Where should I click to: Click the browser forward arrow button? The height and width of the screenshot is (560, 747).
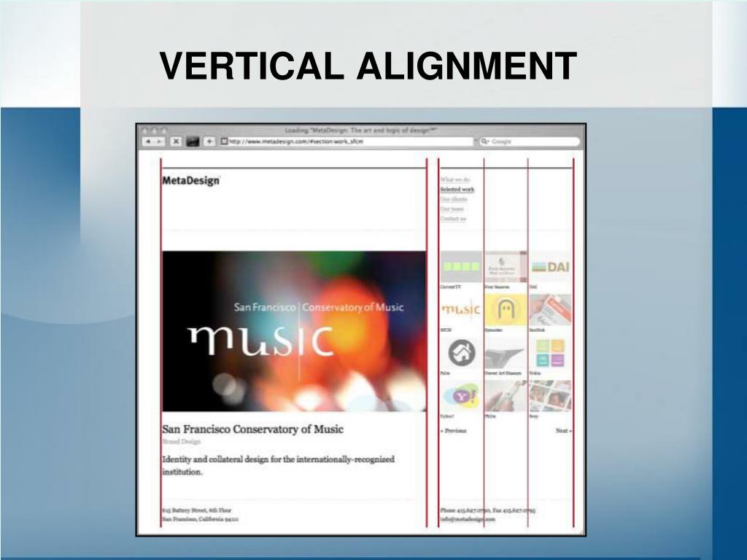(160, 141)
